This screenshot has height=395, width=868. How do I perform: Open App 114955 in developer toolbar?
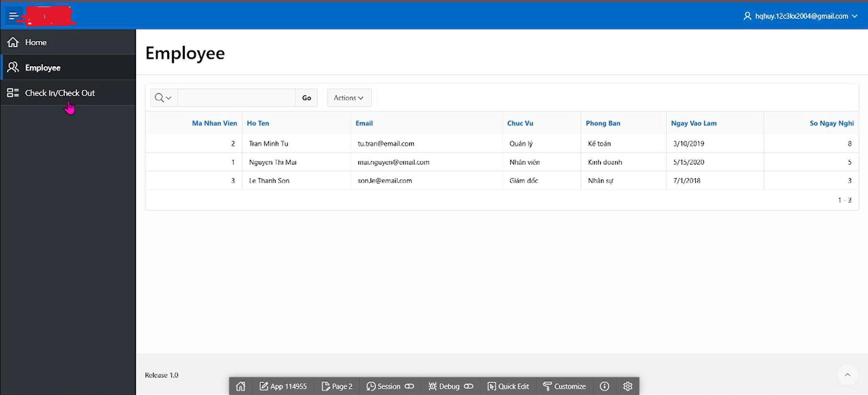click(283, 386)
